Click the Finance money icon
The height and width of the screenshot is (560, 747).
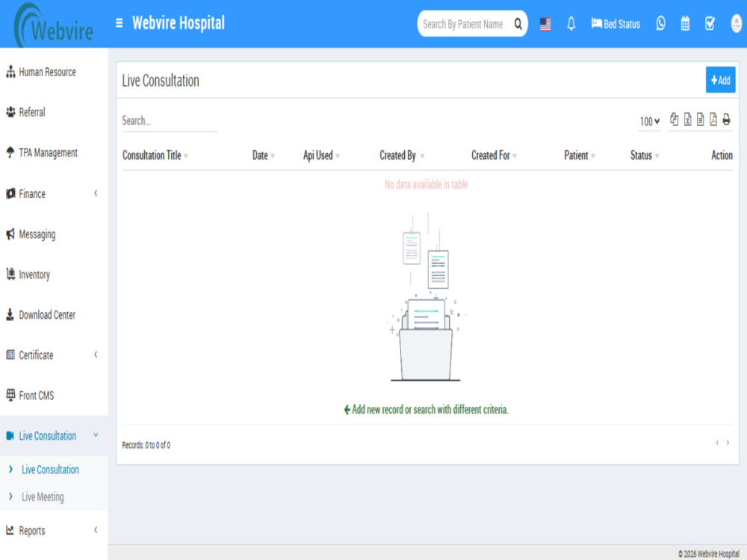tap(10, 193)
